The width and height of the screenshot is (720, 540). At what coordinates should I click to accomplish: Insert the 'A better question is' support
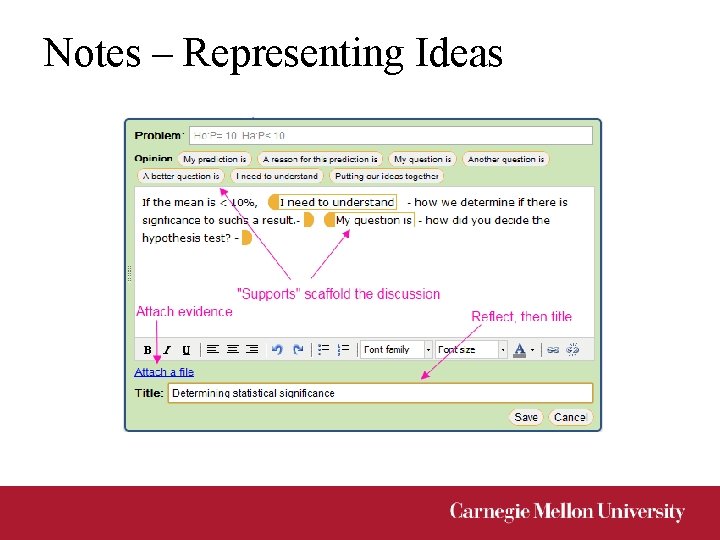coord(181,176)
